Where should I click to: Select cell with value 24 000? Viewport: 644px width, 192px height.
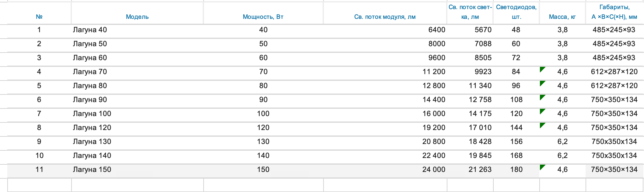pos(433,170)
